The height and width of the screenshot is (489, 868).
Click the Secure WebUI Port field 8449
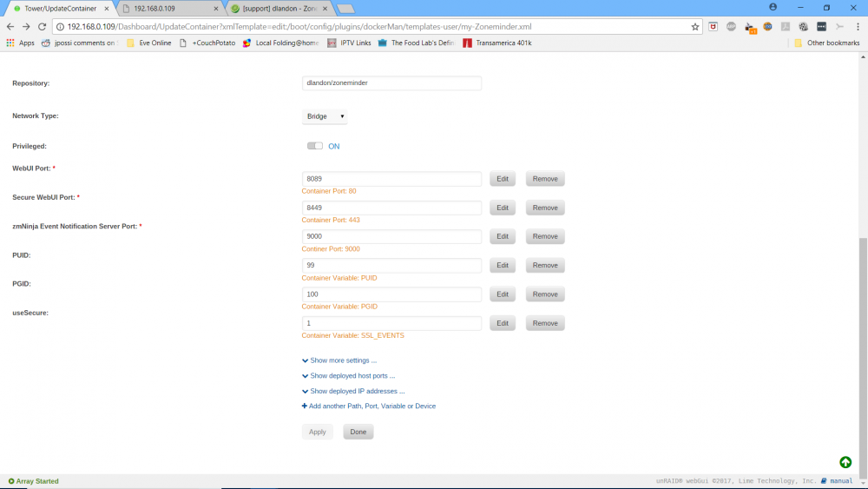pyautogui.click(x=392, y=208)
